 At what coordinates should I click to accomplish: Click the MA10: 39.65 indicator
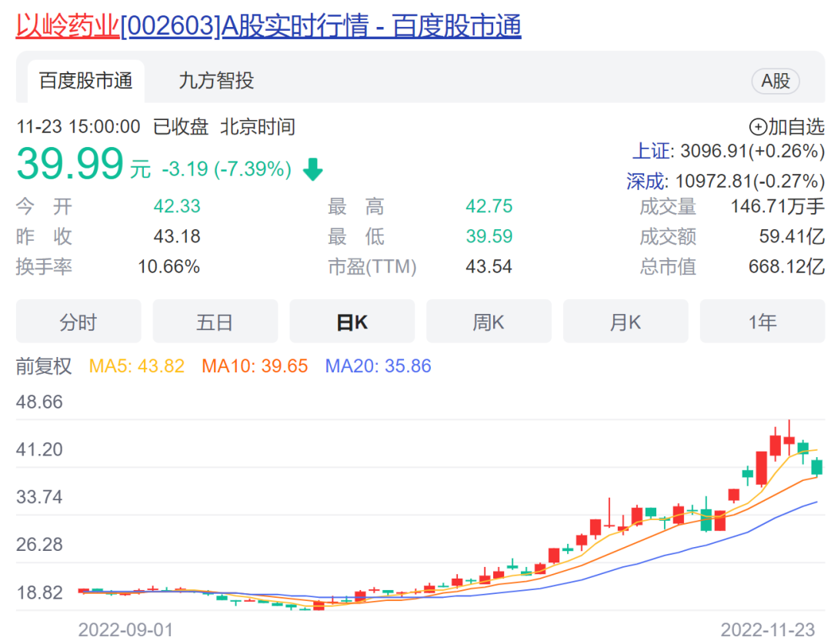pos(255,366)
